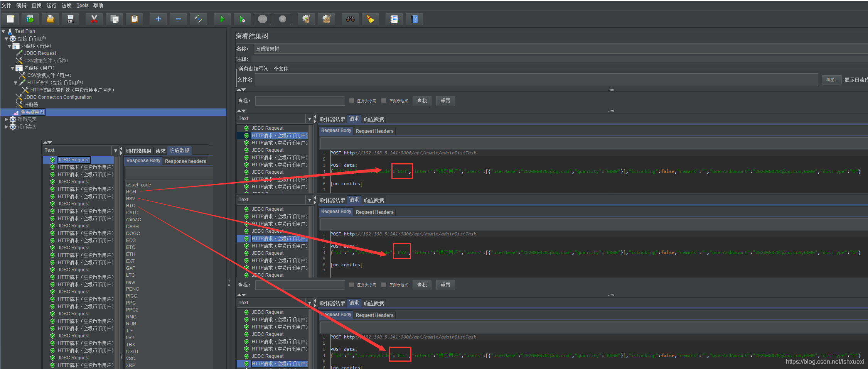Open Search with the binoculars icon

tap(350, 19)
